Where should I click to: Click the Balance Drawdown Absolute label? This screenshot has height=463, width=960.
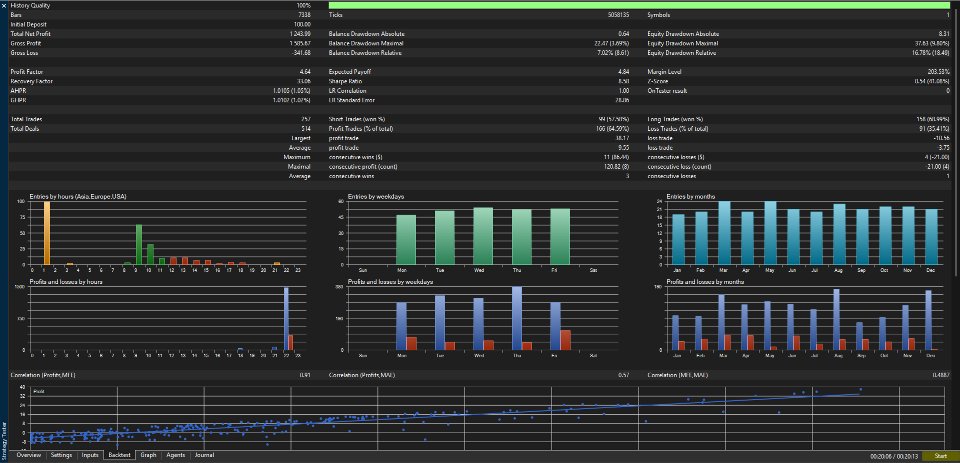(367, 34)
